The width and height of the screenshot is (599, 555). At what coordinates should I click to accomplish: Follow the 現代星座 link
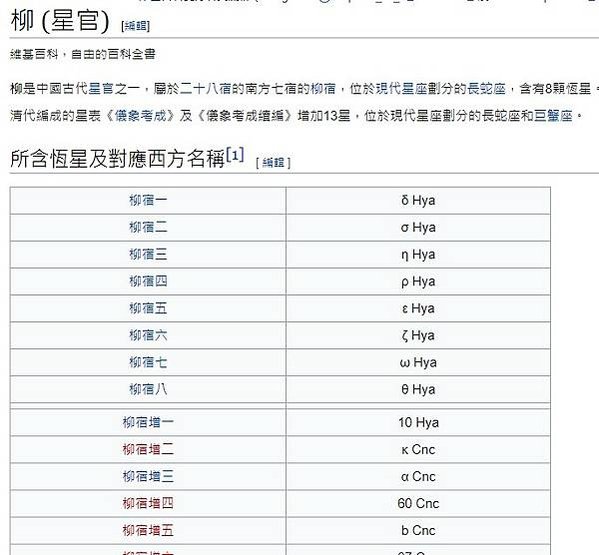(x=401, y=89)
